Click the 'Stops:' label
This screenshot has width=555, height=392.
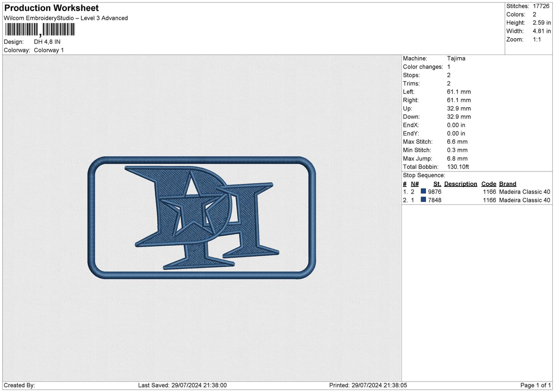(412, 75)
